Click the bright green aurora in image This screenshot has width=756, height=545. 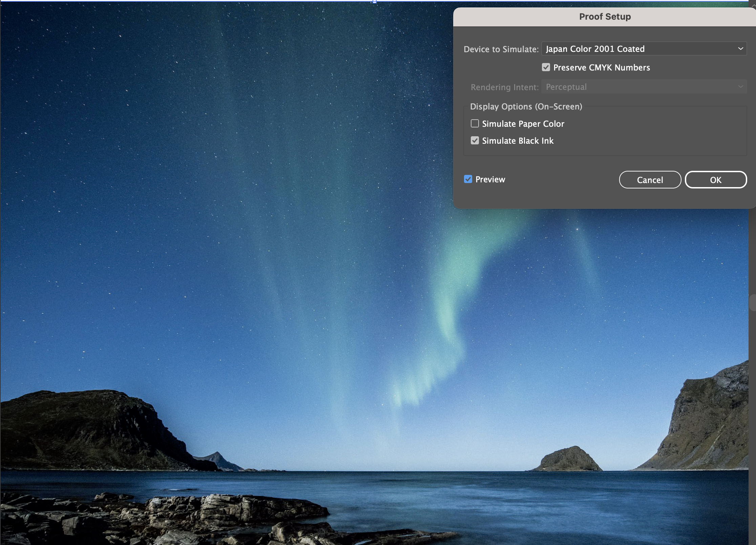tap(447, 305)
